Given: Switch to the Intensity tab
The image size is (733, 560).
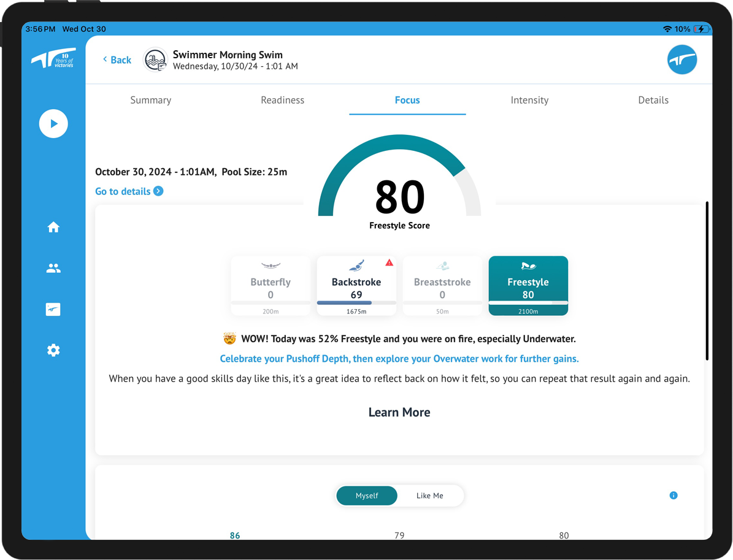Looking at the screenshot, I should tap(529, 100).
